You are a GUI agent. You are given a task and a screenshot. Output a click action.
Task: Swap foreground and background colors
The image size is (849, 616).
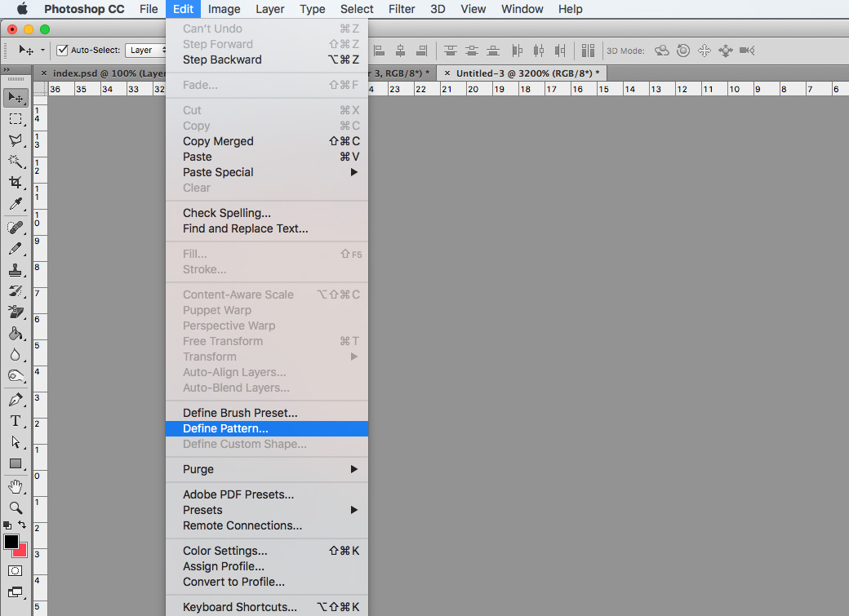pos(22,525)
